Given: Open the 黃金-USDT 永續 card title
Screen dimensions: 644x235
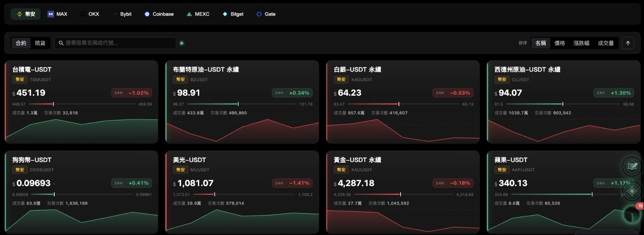Looking at the screenshot, I should [x=357, y=160].
